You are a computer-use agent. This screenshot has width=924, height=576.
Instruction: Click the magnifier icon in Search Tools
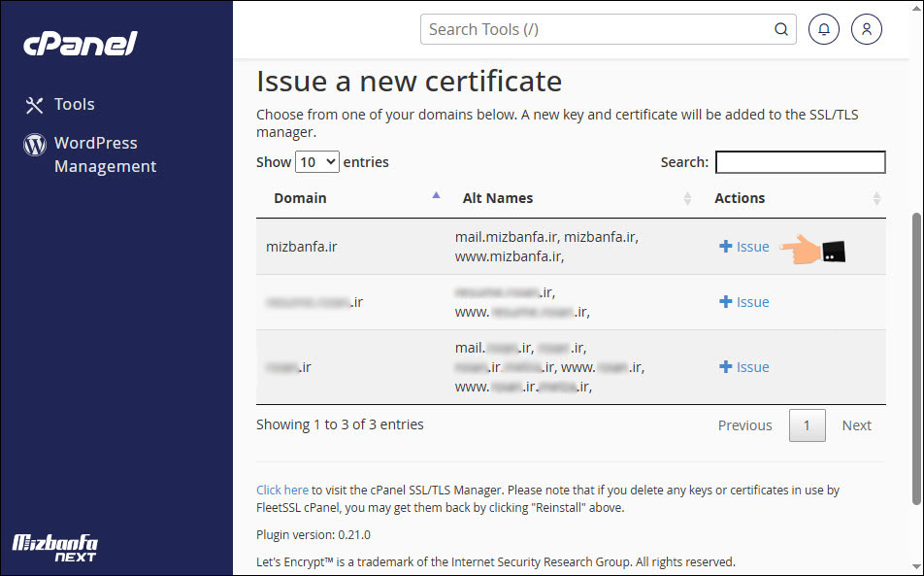pos(780,29)
